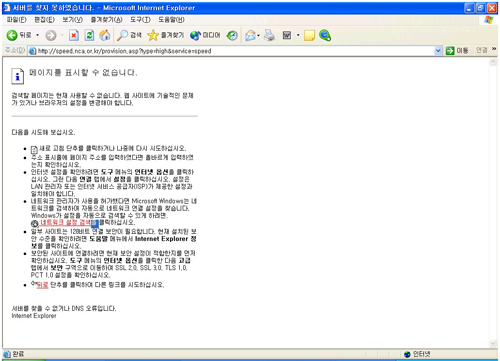Print page using the printer icon
Screen dimensions: 500x361
tap(269, 35)
